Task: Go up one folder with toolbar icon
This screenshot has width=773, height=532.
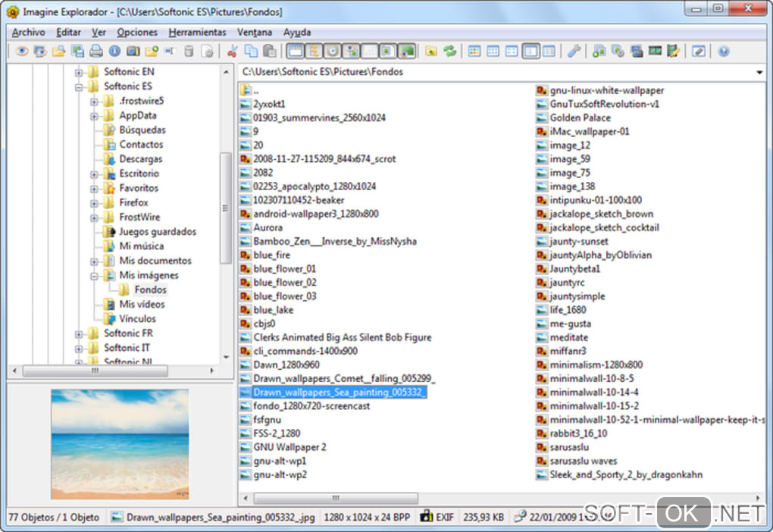Action: pos(431,52)
